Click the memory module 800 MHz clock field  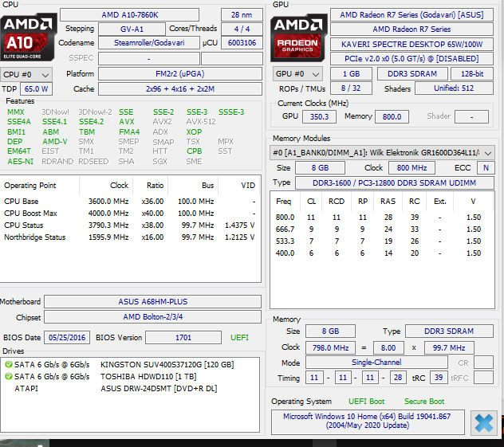pyautogui.click(x=411, y=167)
